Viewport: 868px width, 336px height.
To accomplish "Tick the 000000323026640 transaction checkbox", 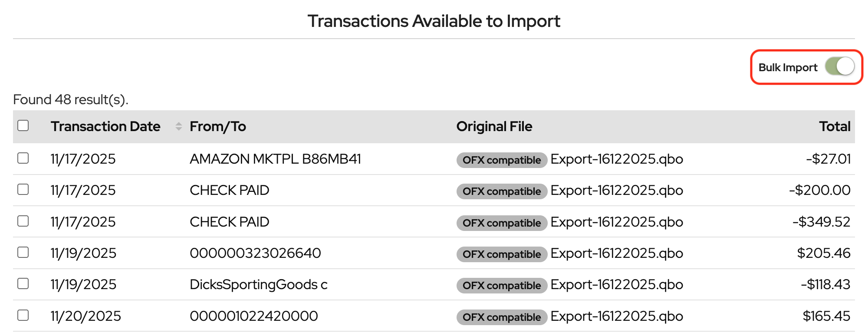I will coord(23,253).
